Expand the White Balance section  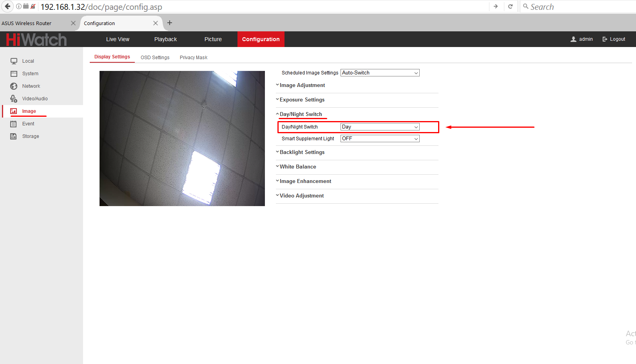297,167
